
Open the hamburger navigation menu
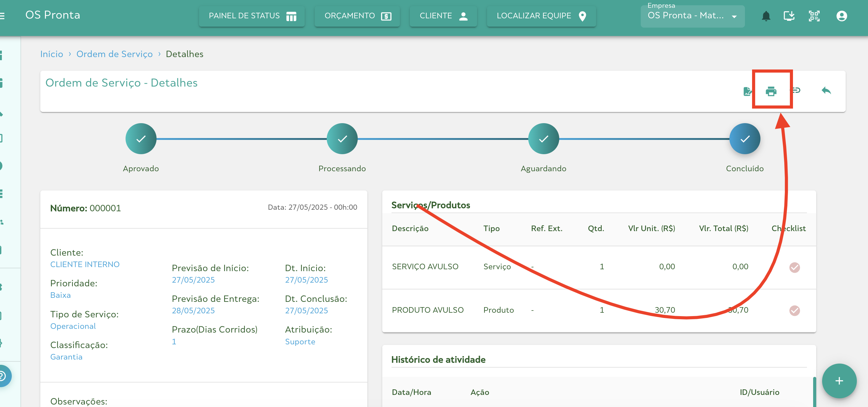(x=2, y=16)
